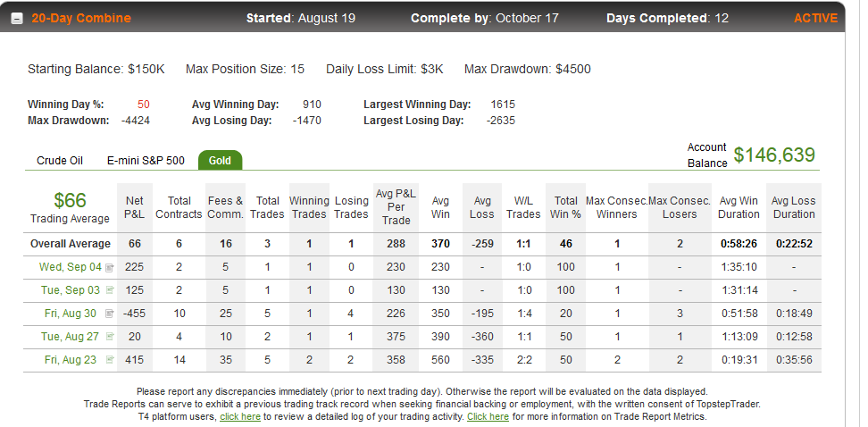Click the Net P&L column header
Screen dimensions: 868x427
pyautogui.click(x=135, y=207)
